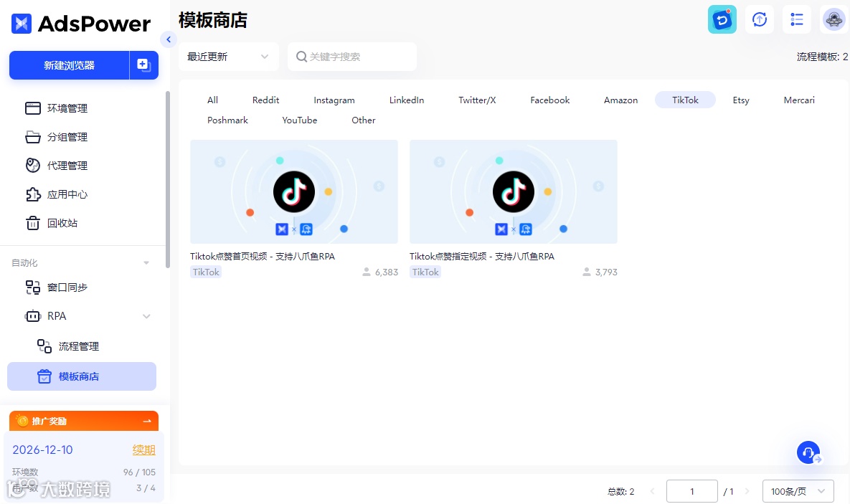Go to the previous page arrow

coord(652,492)
